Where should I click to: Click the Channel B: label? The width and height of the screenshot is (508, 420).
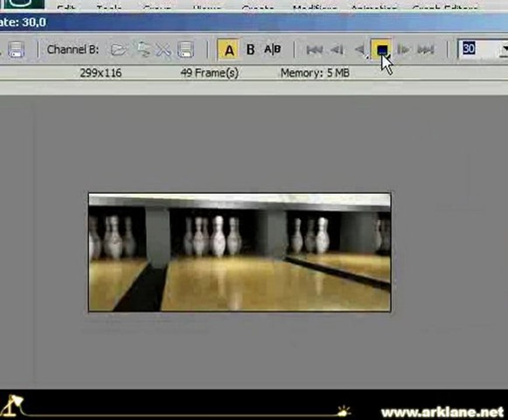72,50
